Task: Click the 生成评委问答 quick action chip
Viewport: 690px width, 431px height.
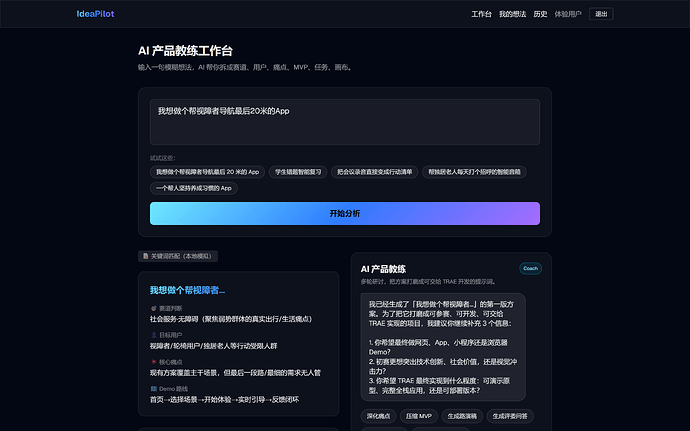Action: point(510,416)
